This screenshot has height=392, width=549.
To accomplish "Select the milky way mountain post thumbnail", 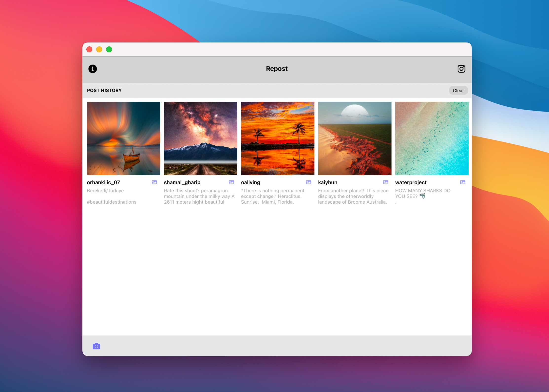I will pyautogui.click(x=200, y=138).
